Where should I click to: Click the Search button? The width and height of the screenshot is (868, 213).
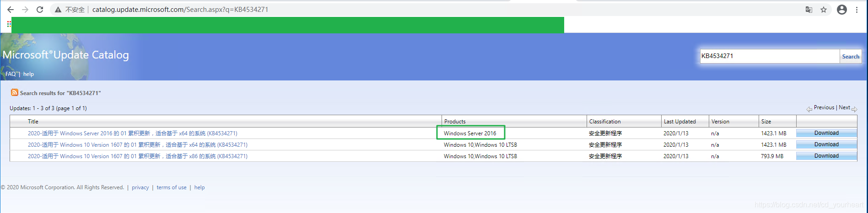pos(851,56)
